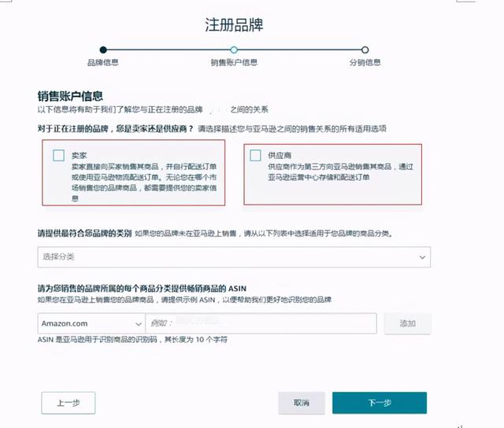Click the 卖家 option card description
Screen dimensions: 504x428
(x=144, y=183)
